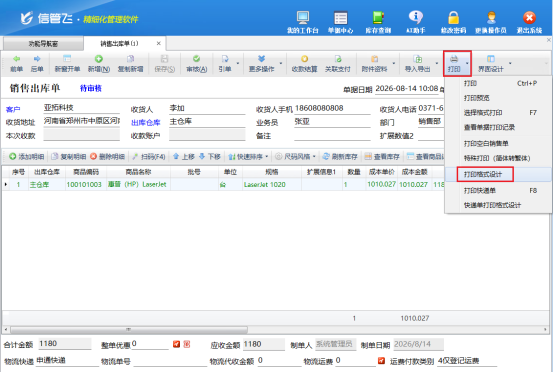Image resolution: width=554 pixels, height=372 pixels.
Task: Click red icon beside 整单优惠 field
Action: 176,344
